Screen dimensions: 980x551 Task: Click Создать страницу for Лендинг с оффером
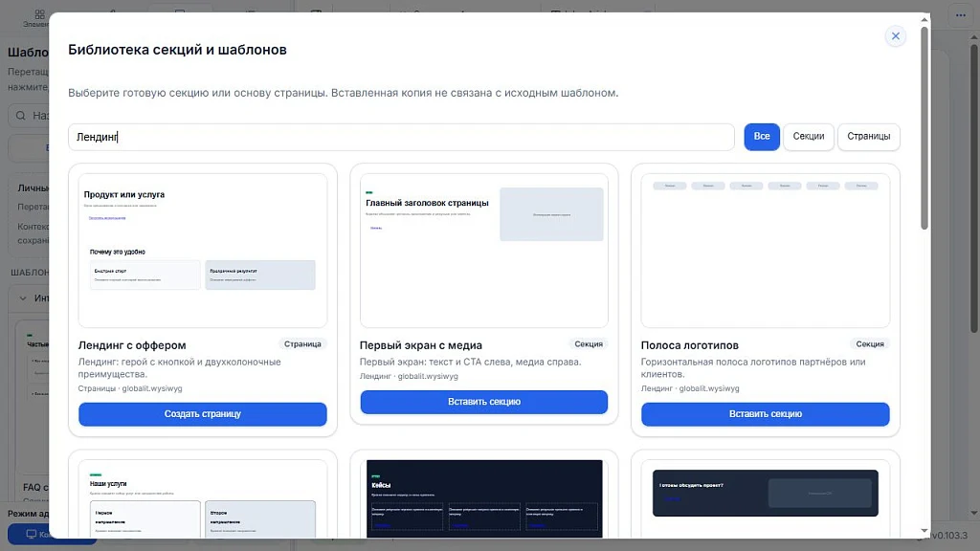(x=203, y=414)
